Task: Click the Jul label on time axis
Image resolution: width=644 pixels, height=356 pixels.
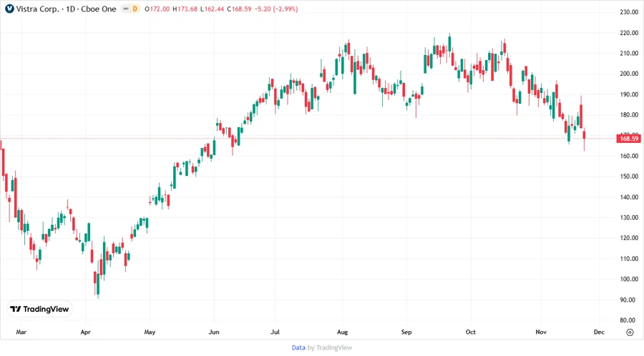Action: click(x=275, y=332)
